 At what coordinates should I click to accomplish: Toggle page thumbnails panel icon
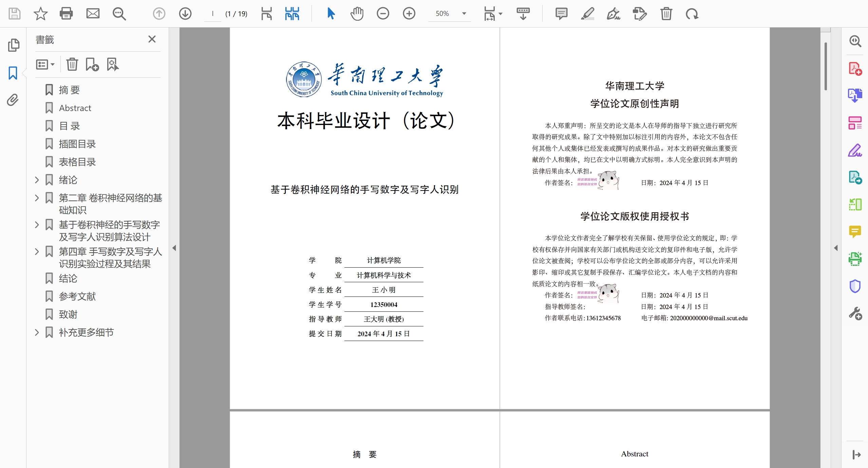[x=14, y=45]
